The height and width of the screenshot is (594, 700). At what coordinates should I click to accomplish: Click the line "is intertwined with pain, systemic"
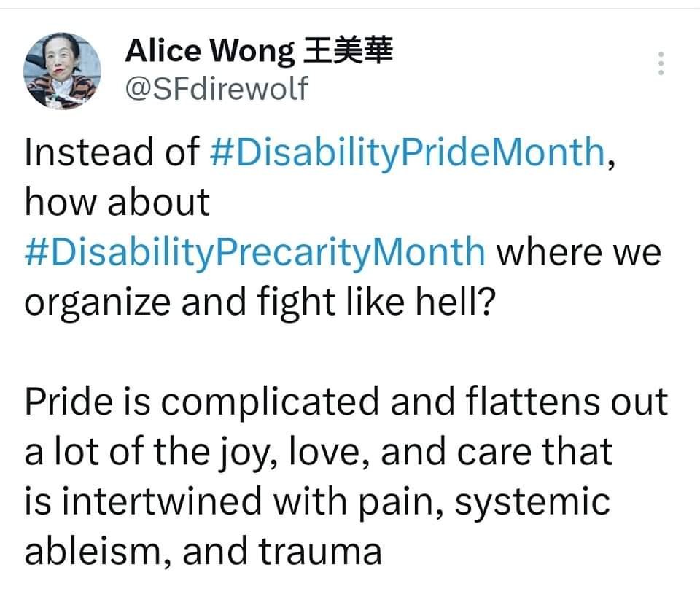click(316, 502)
